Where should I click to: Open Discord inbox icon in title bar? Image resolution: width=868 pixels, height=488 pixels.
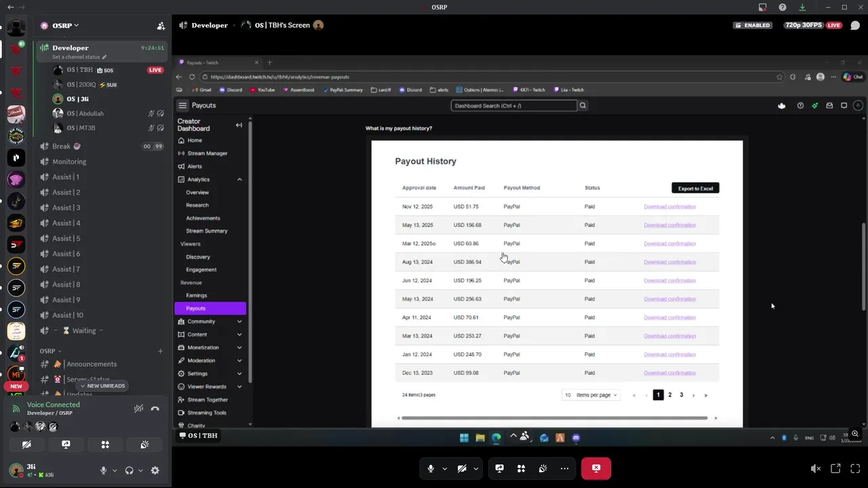(x=762, y=7)
